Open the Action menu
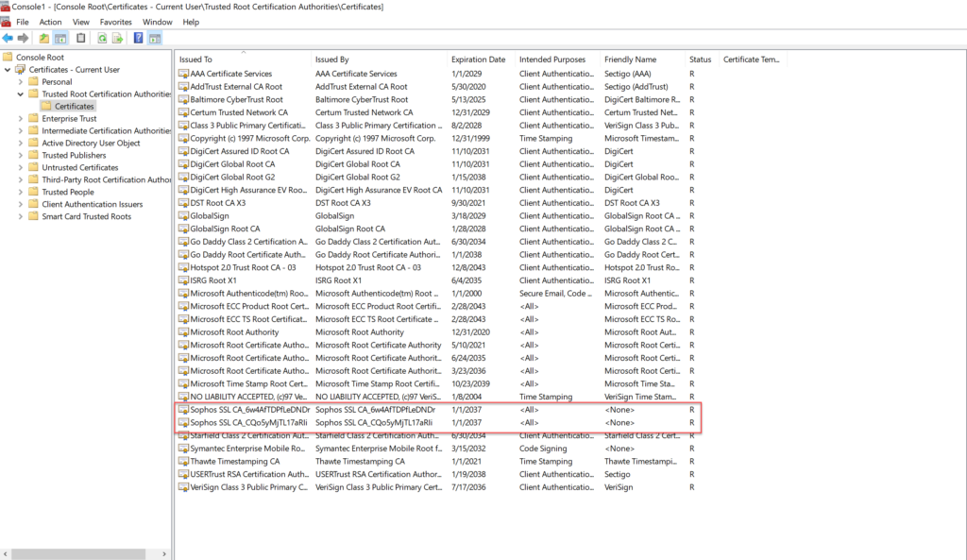 (x=51, y=23)
